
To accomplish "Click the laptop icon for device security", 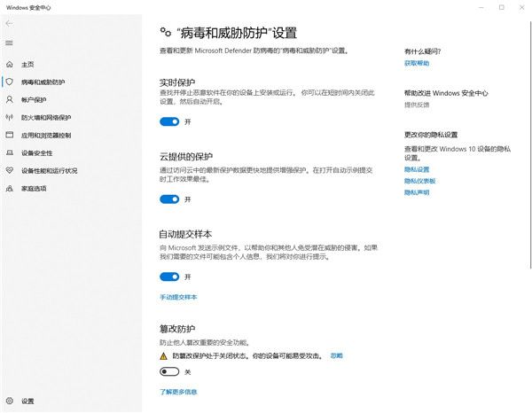I will pos(10,153).
